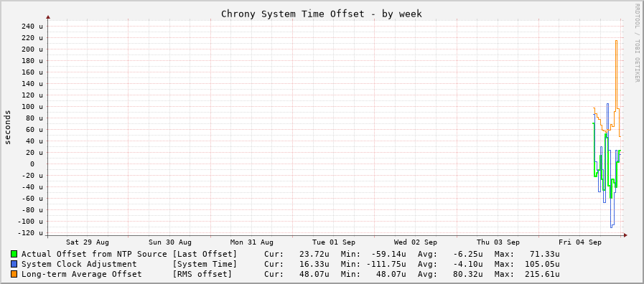644x284 pixels.
Task: Click Actual Offset minimum value -59.14u
Action: [x=388, y=254]
